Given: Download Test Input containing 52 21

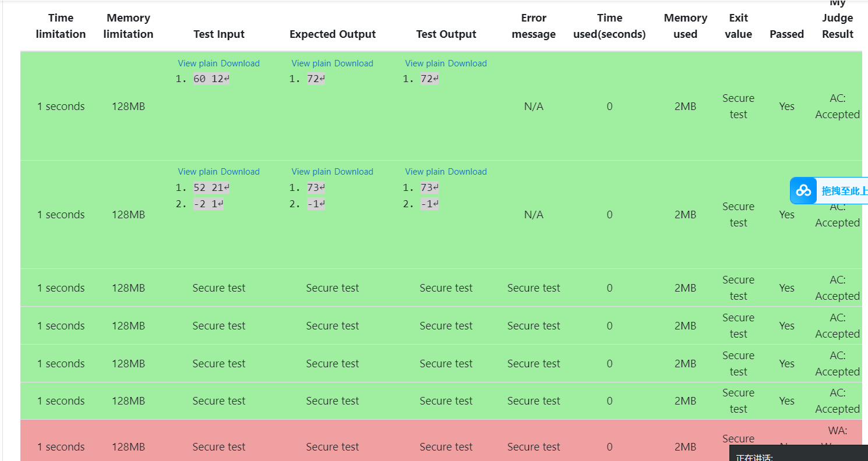Looking at the screenshot, I should 240,172.
